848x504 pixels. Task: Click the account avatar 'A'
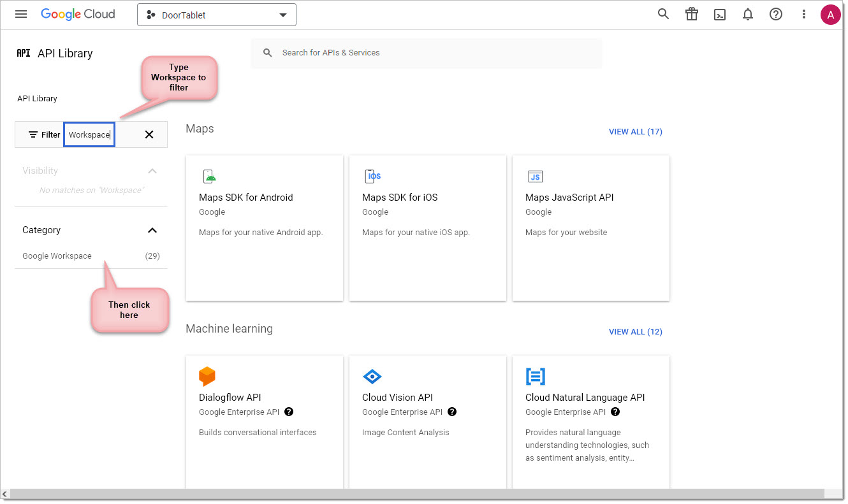pyautogui.click(x=830, y=14)
